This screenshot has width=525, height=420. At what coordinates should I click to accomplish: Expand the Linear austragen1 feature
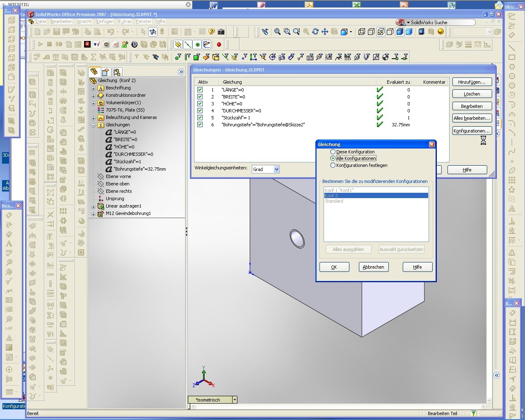(93, 206)
